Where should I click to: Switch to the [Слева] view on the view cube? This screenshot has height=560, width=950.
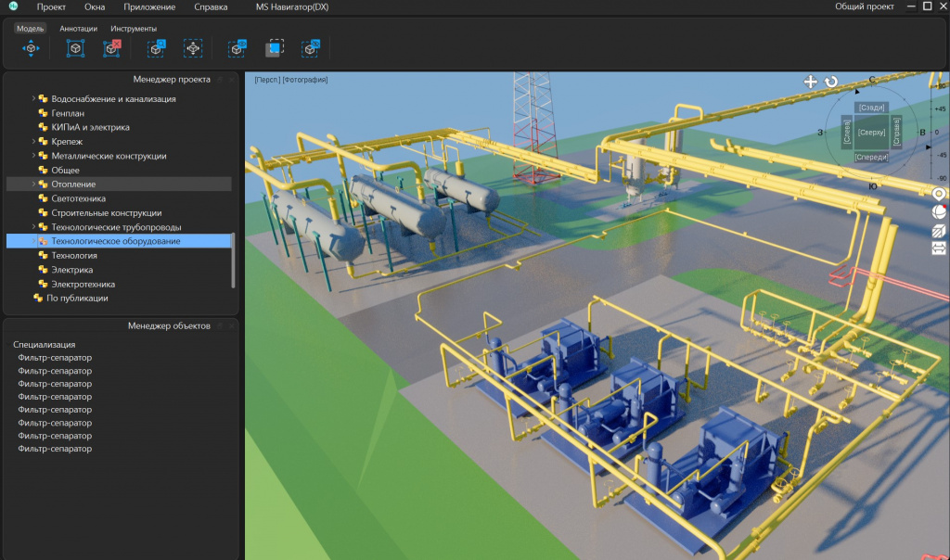(x=847, y=132)
